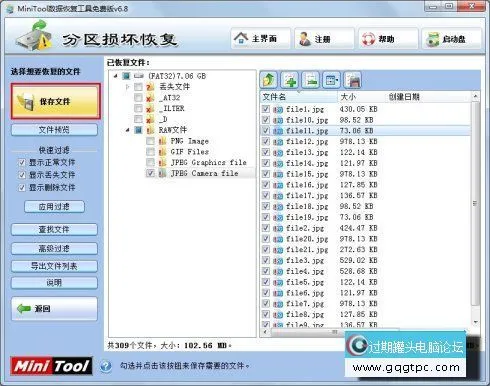Click the green plus toolbar icon

click(290, 80)
